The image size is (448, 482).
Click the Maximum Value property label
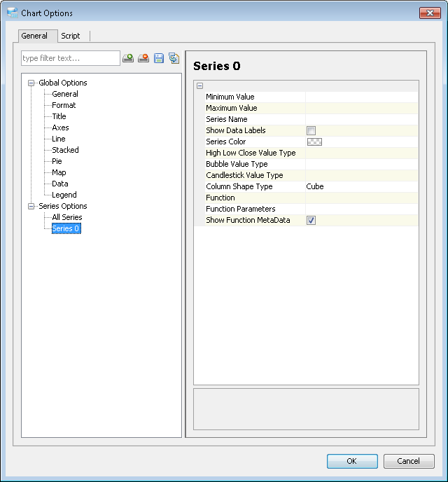pyautogui.click(x=232, y=108)
